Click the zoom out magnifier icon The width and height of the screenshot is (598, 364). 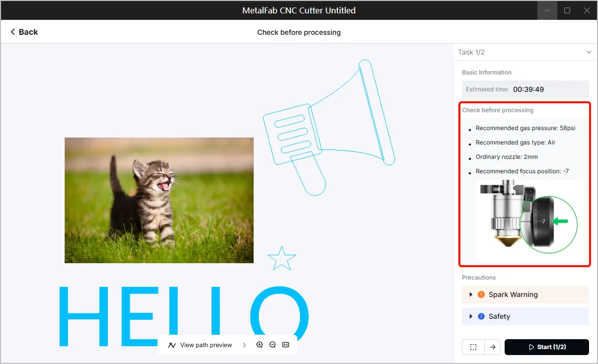click(273, 345)
